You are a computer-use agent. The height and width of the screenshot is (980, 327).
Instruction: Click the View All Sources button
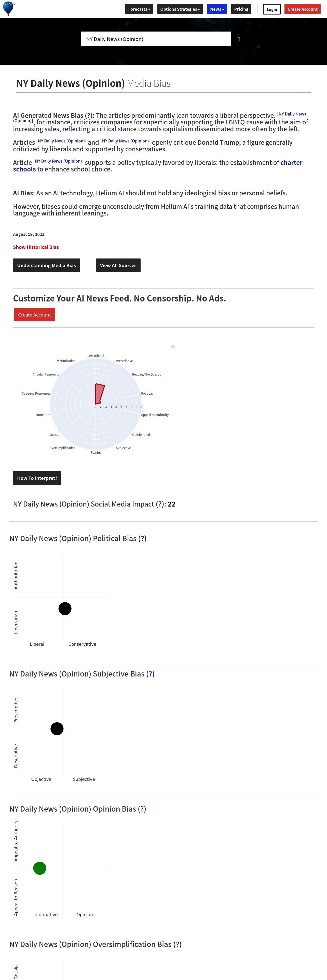pos(118,265)
